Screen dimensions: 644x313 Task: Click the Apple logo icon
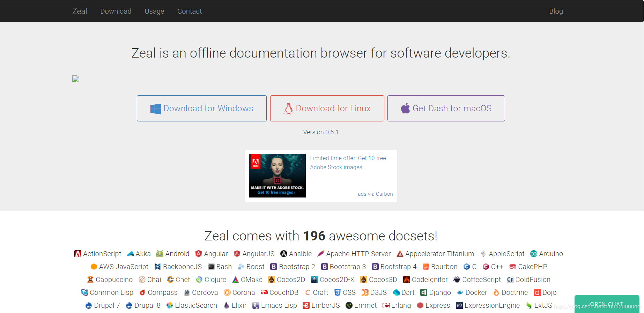pyautogui.click(x=405, y=109)
